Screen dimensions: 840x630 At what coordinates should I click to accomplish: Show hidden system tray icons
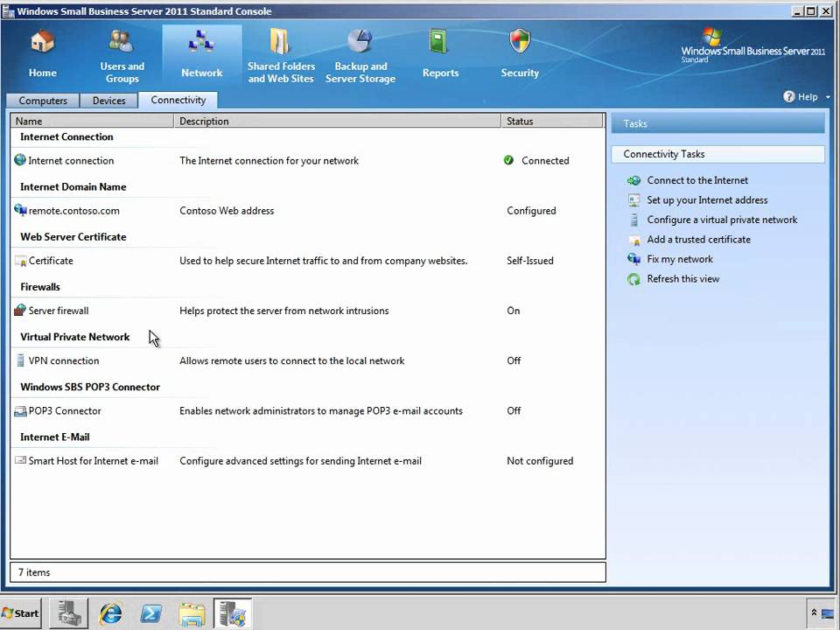point(814,612)
